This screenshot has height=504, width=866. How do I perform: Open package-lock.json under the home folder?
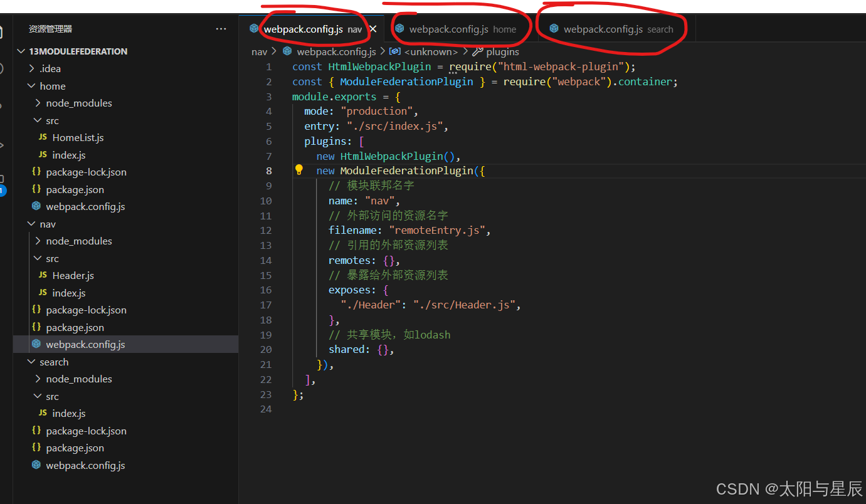pyautogui.click(x=86, y=172)
